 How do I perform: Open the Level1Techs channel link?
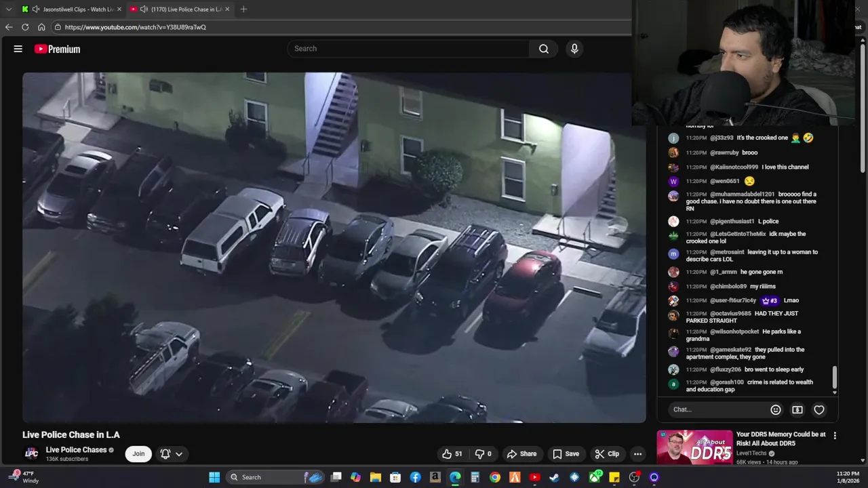753,453
